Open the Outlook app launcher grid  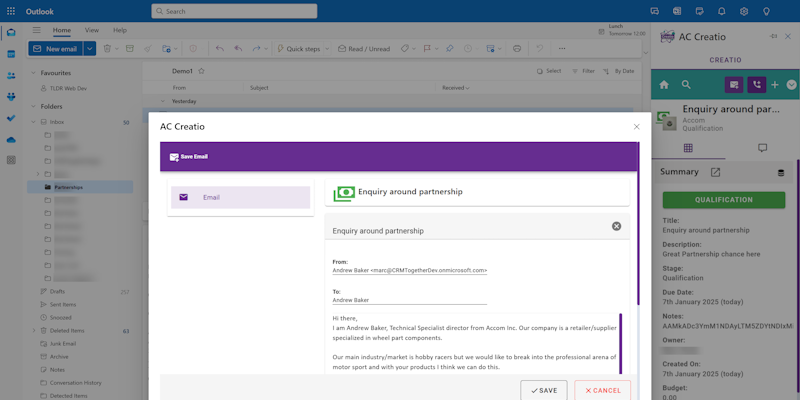(x=11, y=11)
